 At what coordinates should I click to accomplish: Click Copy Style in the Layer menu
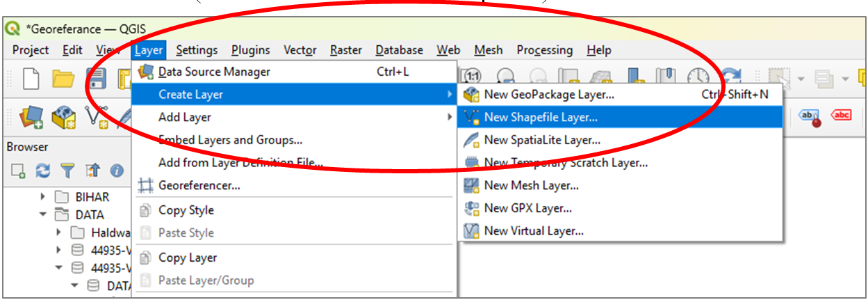[294, 210]
